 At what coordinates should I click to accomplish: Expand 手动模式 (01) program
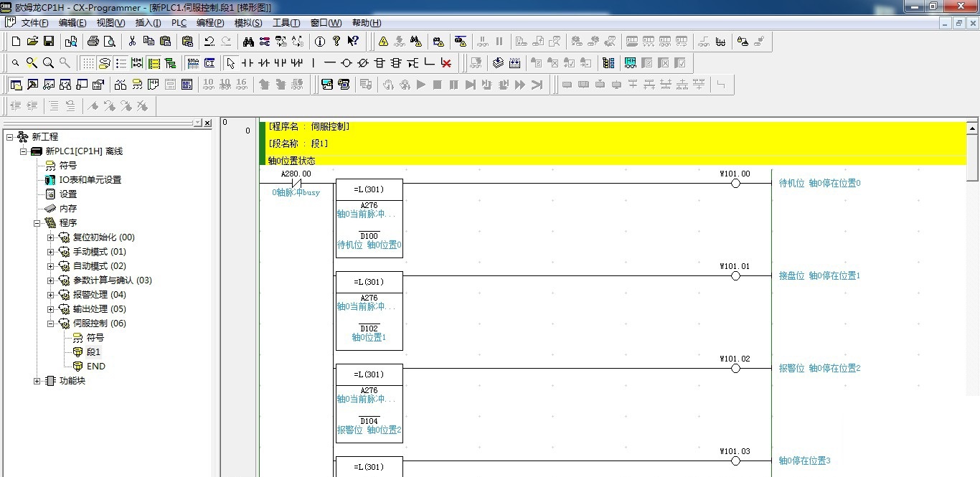50,252
